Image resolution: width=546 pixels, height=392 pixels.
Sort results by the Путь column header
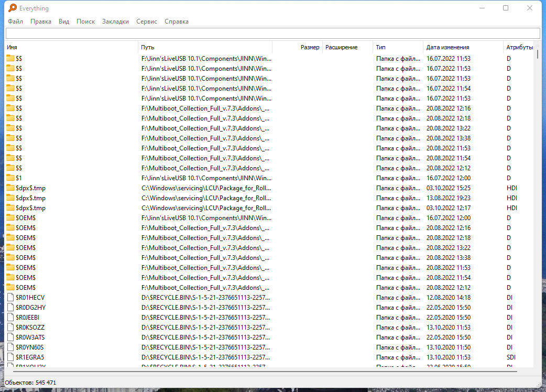point(205,47)
